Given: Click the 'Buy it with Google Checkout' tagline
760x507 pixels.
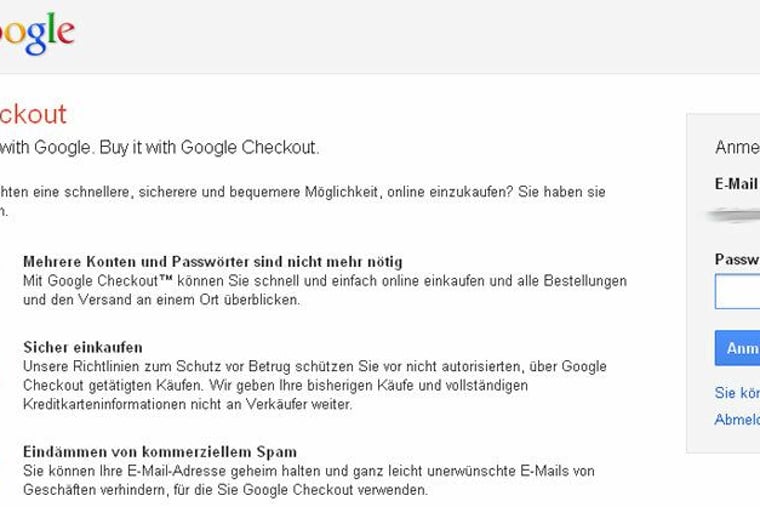Looking at the screenshot, I should click(160, 148).
